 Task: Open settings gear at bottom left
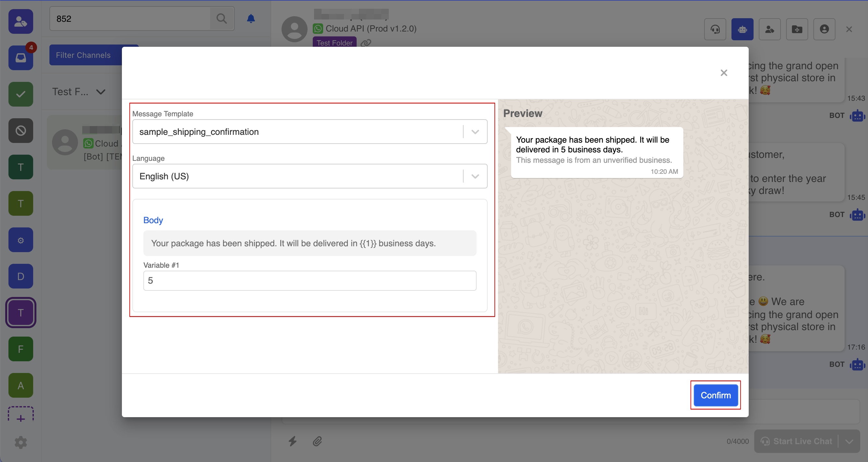20,443
